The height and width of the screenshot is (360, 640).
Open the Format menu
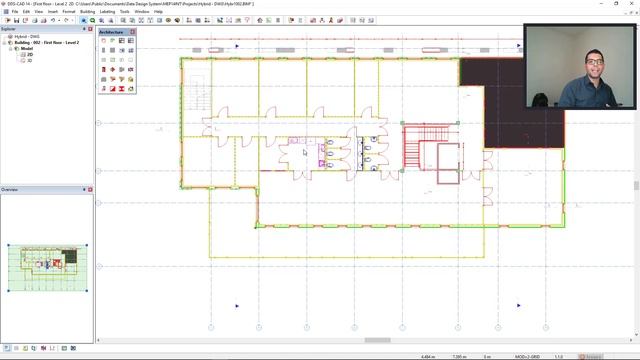point(69,11)
